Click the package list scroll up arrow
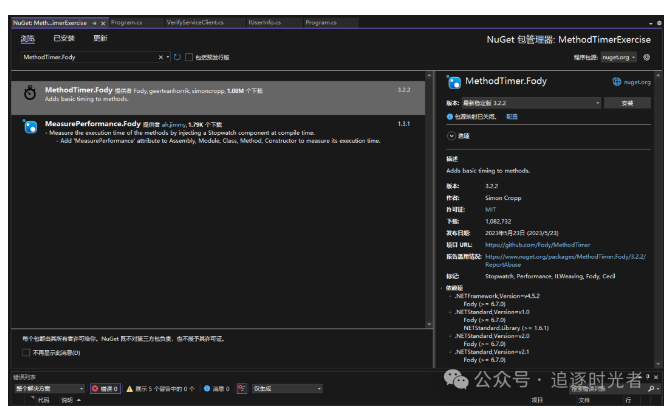Image resolution: width=670 pixels, height=416 pixels. coord(429,75)
